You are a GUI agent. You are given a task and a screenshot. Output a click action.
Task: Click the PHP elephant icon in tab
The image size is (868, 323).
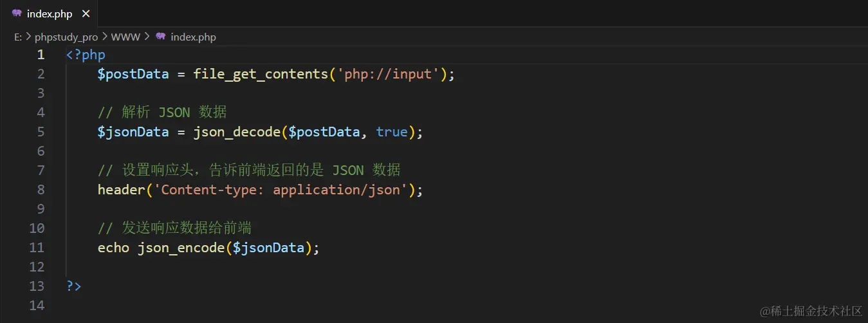17,14
